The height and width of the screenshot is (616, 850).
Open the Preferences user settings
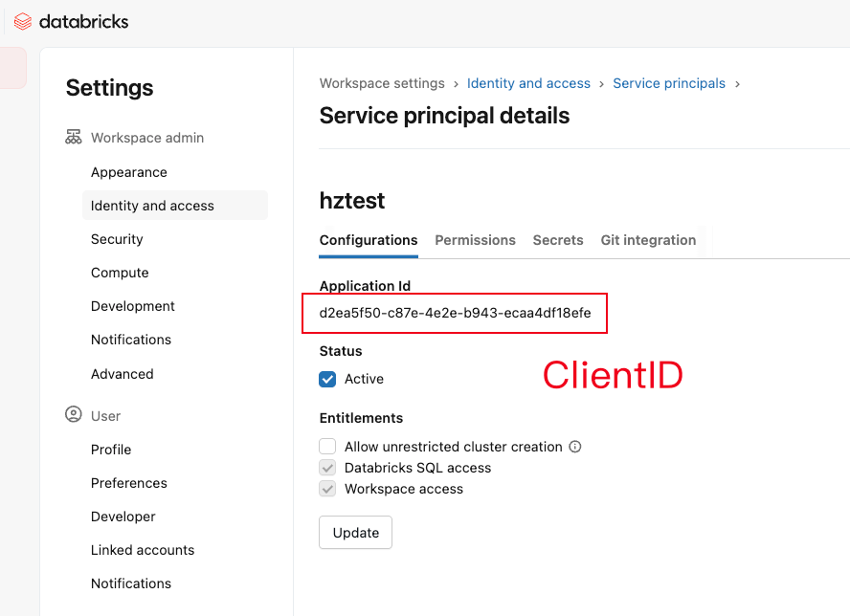[x=129, y=483]
